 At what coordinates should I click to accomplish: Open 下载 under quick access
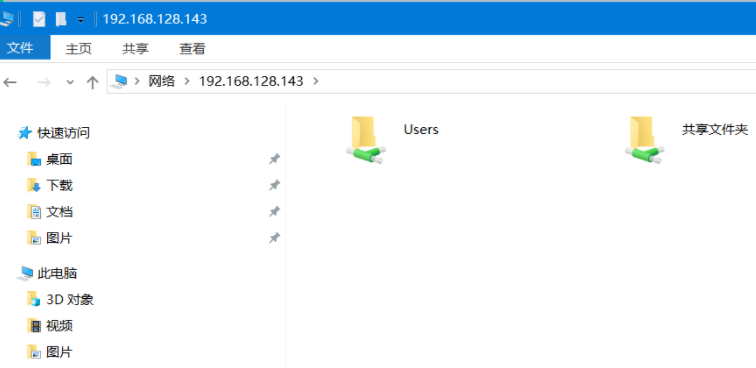[59, 185]
